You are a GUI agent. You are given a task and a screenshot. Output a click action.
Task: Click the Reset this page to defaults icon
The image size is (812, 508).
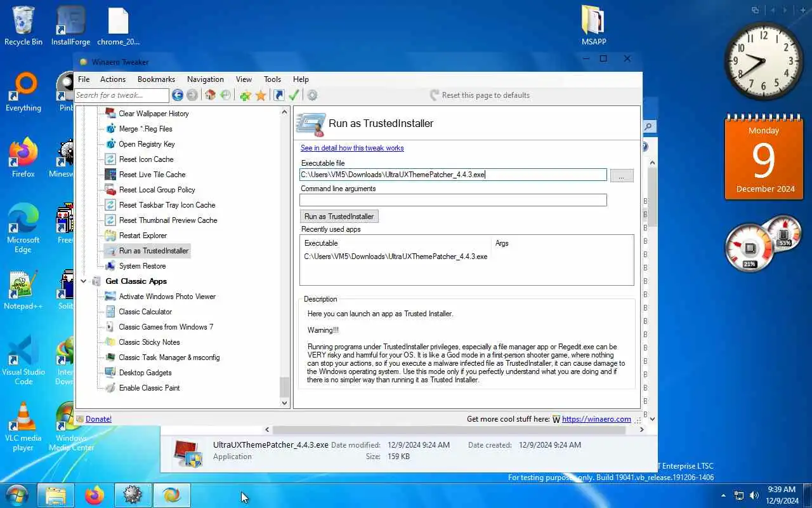435,95
